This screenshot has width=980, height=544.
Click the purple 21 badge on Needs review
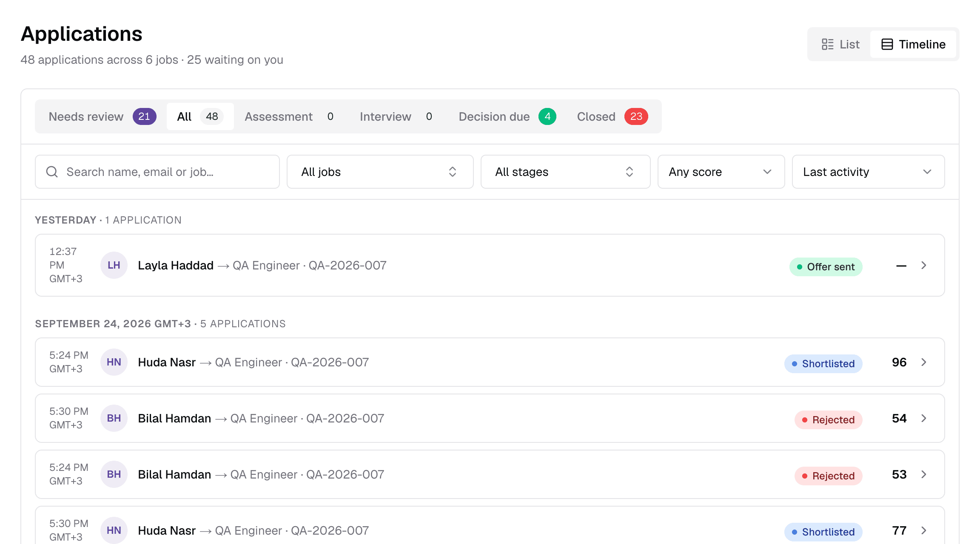point(144,116)
